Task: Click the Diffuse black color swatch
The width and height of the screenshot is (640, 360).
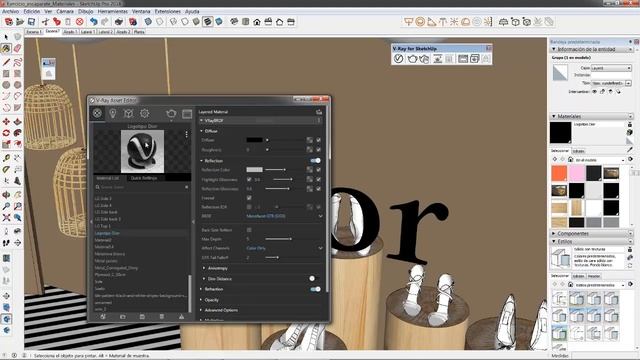Action: (254, 140)
